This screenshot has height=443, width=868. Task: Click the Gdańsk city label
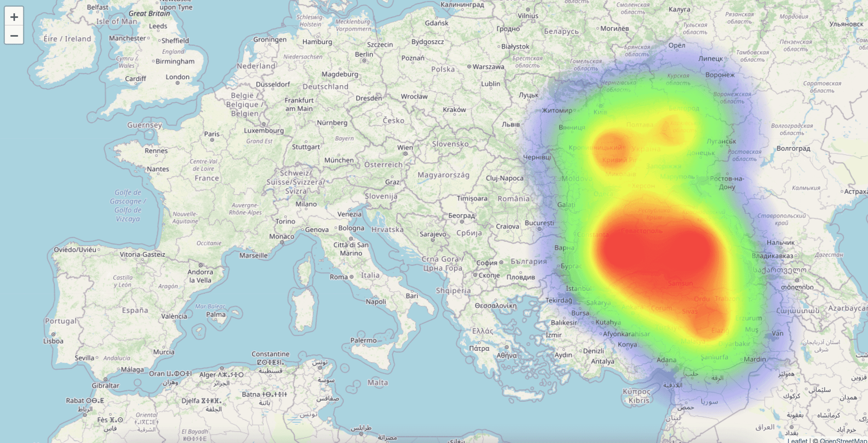click(436, 23)
